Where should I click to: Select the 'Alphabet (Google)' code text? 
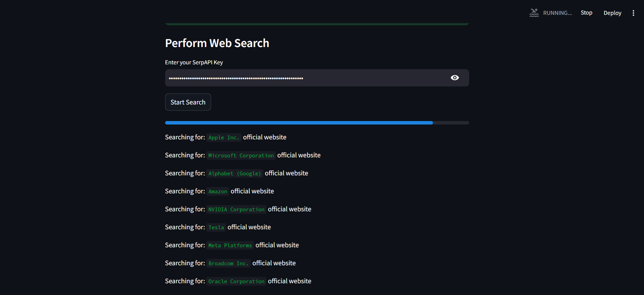tap(235, 174)
